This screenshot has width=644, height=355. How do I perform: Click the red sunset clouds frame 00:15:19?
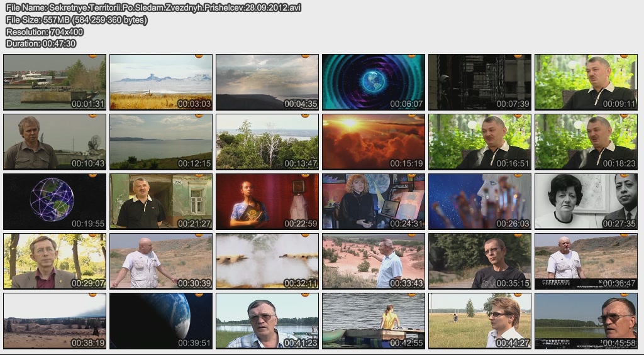coord(374,142)
